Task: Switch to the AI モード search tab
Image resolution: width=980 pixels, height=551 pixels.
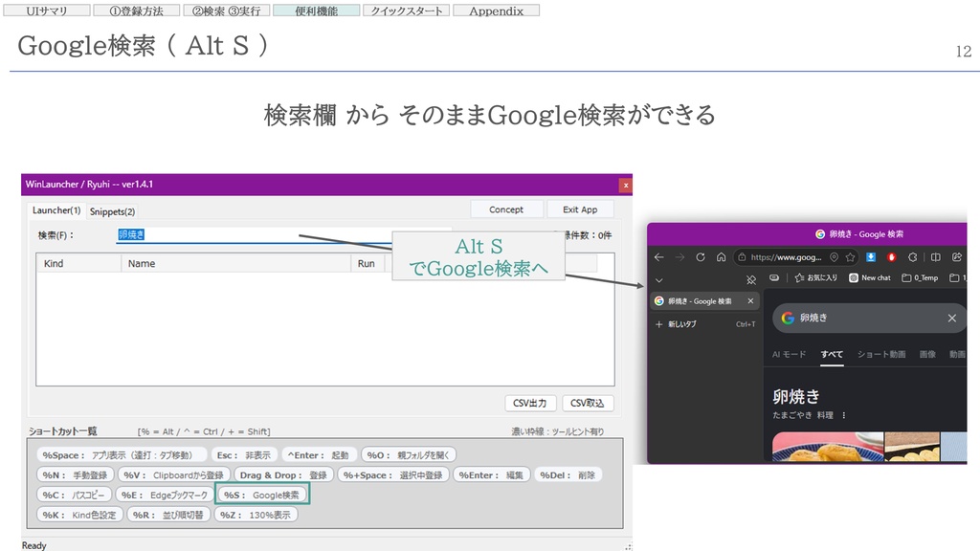Action: [x=789, y=354]
